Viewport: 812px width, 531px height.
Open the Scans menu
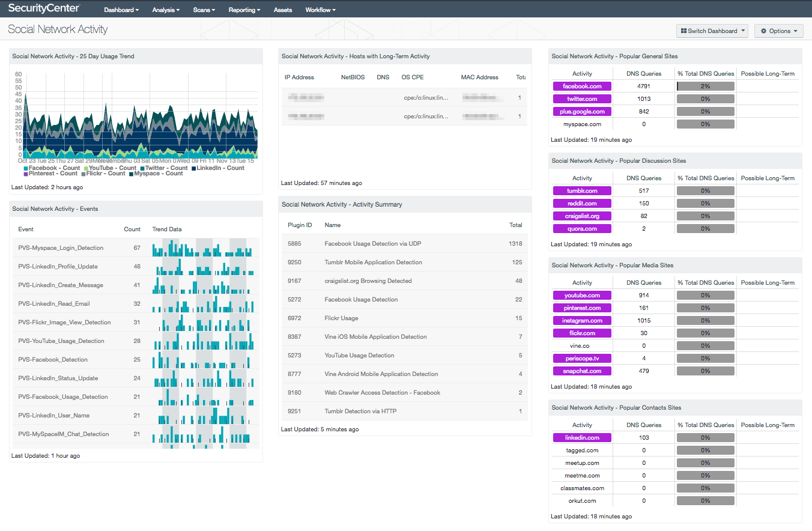tap(204, 10)
